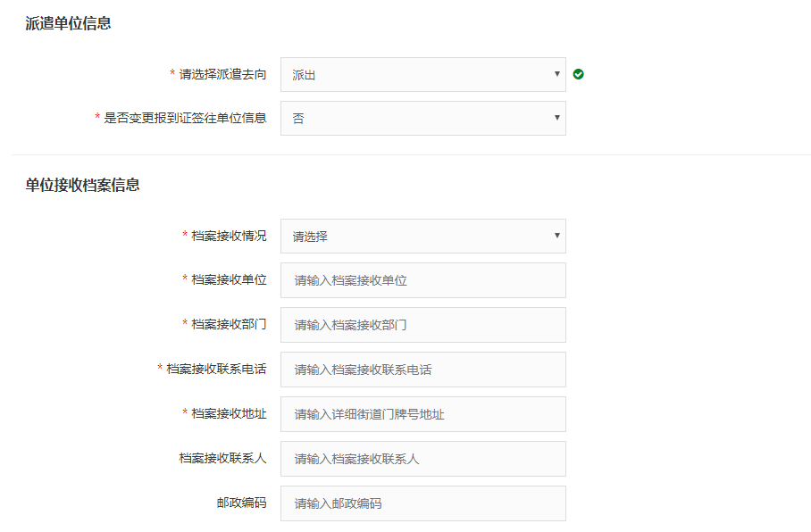Open the 请选择派遣去向 dropdown showing 派出
811x532 pixels.
click(x=422, y=75)
